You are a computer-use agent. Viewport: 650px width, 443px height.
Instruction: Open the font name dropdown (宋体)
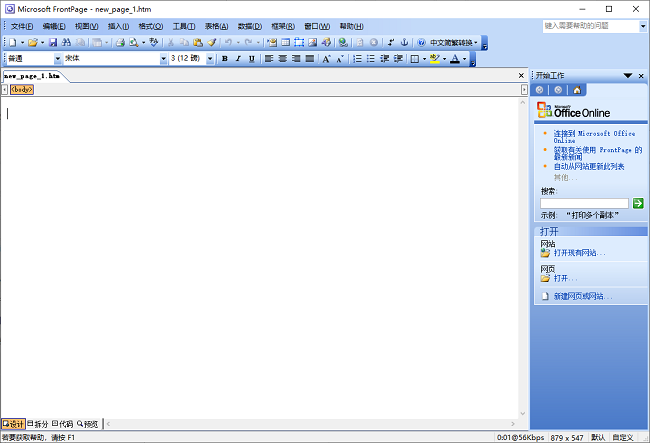coord(163,59)
